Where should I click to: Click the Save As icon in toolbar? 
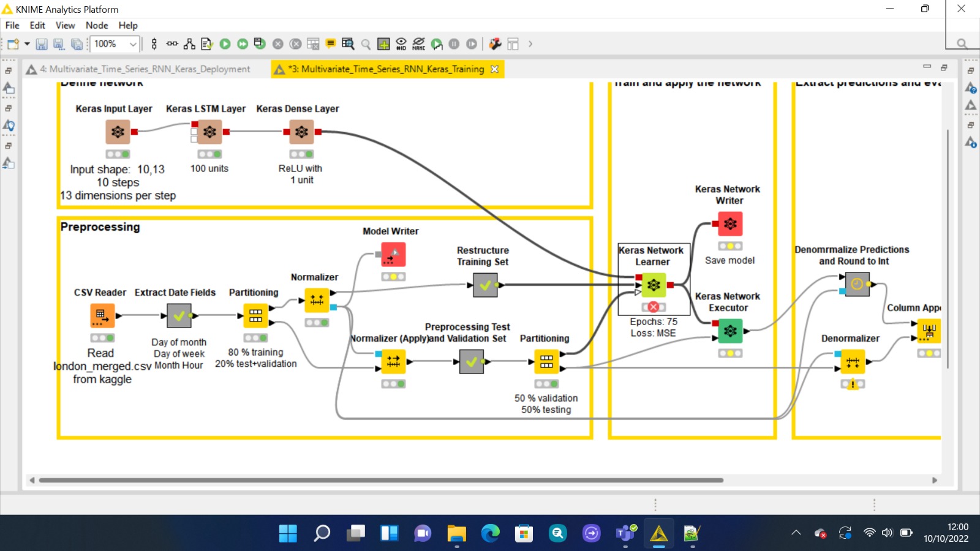tap(59, 44)
